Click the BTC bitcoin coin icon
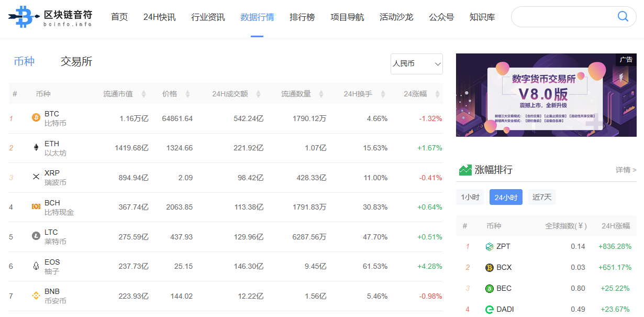 point(36,118)
